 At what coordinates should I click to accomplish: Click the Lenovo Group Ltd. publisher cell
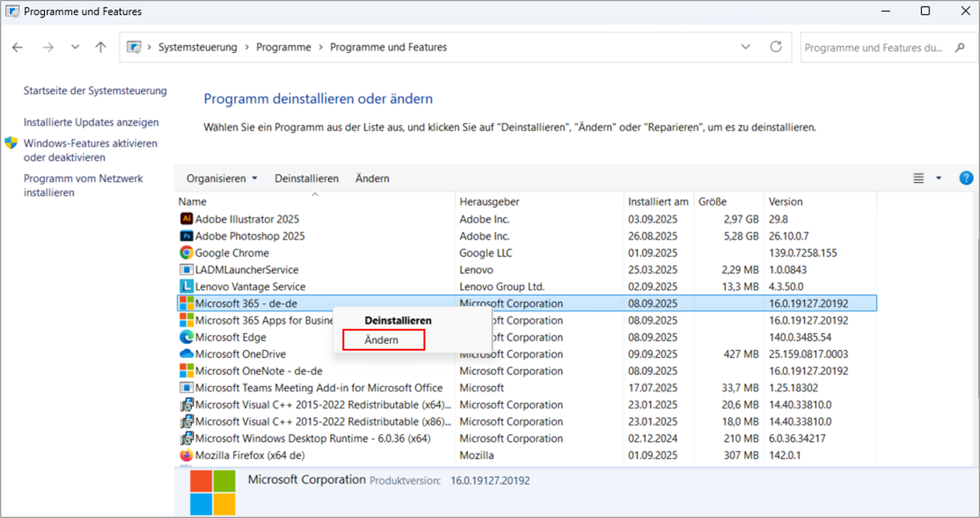(502, 286)
